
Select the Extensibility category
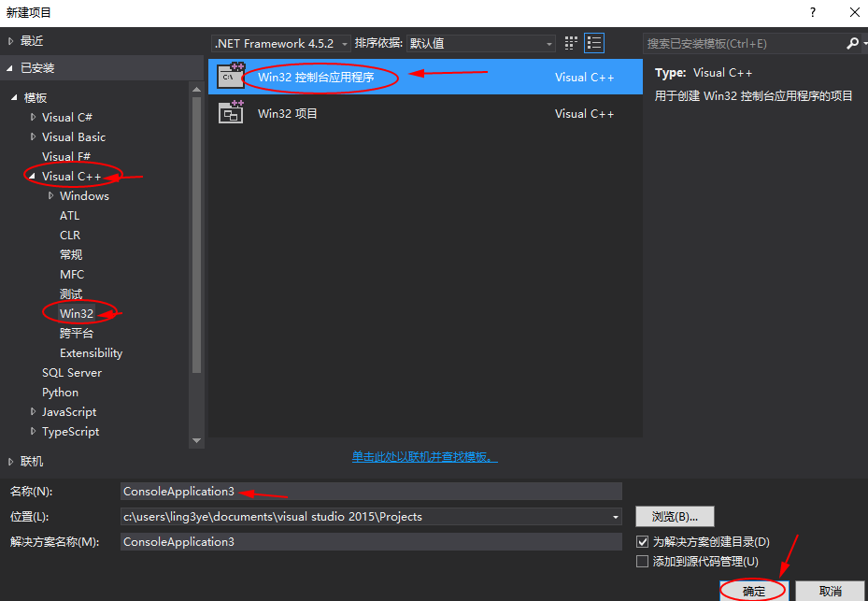[91, 353]
